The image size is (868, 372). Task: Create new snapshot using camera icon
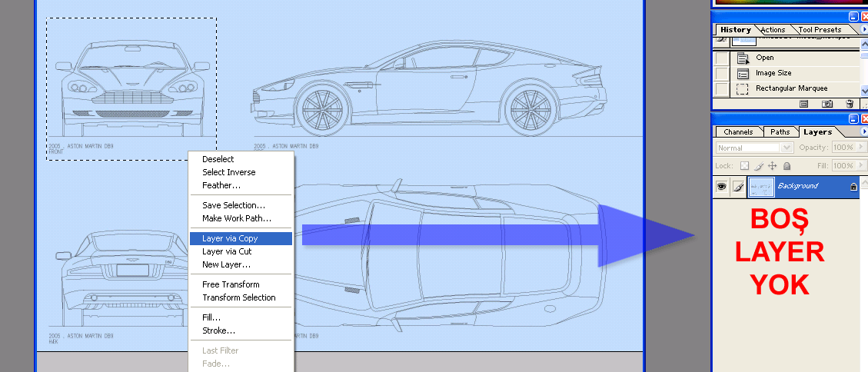click(827, 104)
